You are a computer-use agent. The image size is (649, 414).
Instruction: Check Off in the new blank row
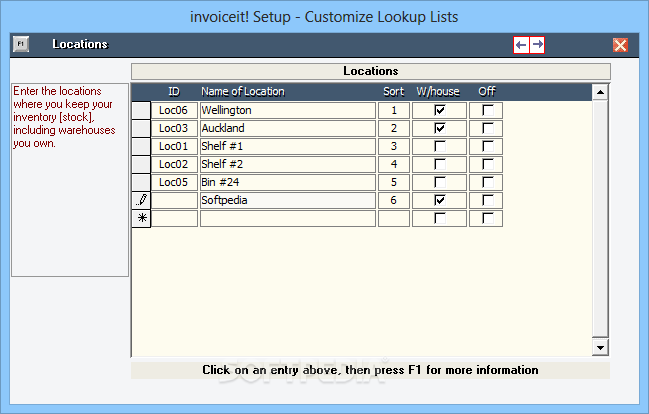click(x=488, y=219)
